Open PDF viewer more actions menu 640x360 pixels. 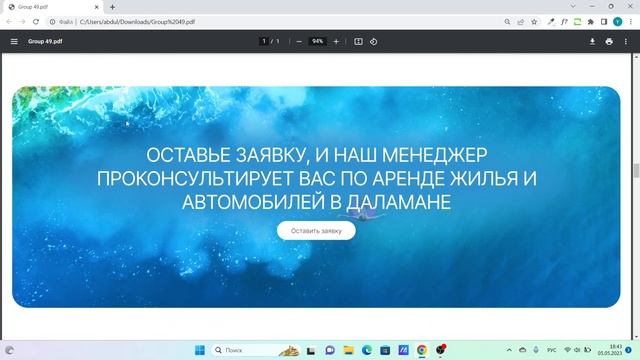pyautogui.click(x=626, y=41)
